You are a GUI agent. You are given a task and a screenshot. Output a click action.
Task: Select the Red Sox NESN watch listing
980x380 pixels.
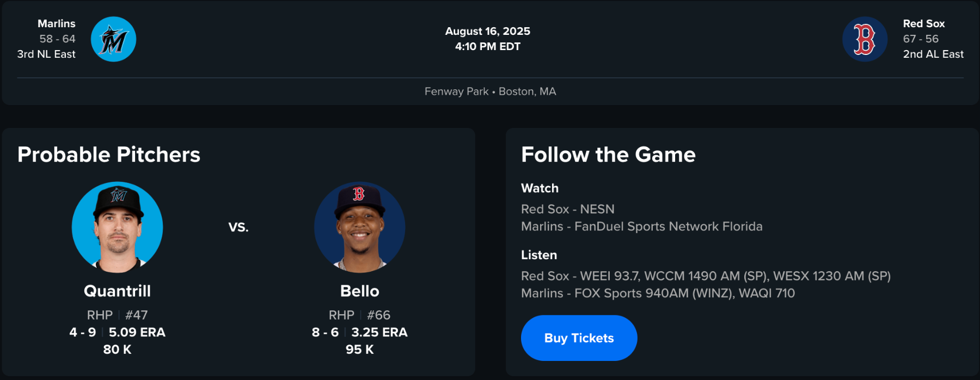pos(567,209)
